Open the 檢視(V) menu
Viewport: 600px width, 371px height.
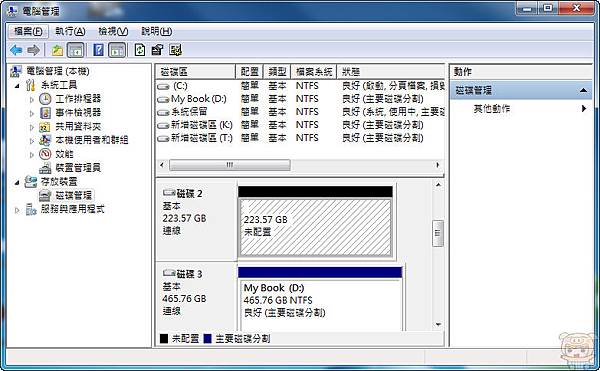coord(113,31)
